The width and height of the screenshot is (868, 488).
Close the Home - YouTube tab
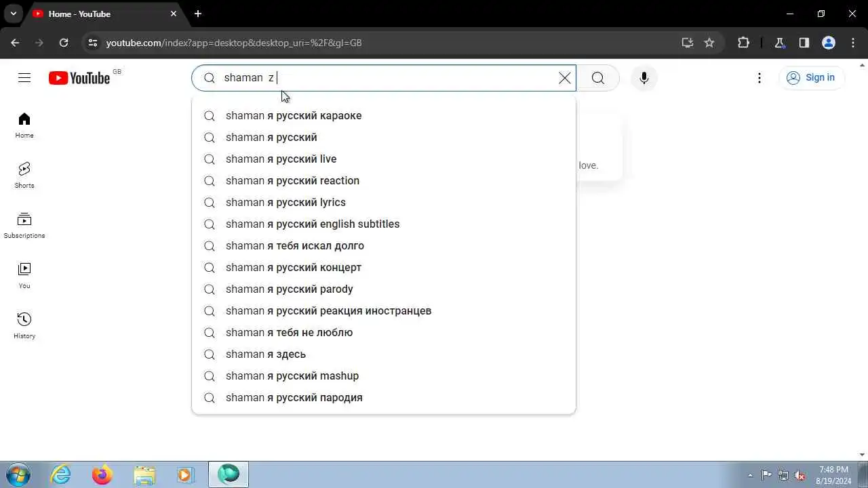click(174, 14)
